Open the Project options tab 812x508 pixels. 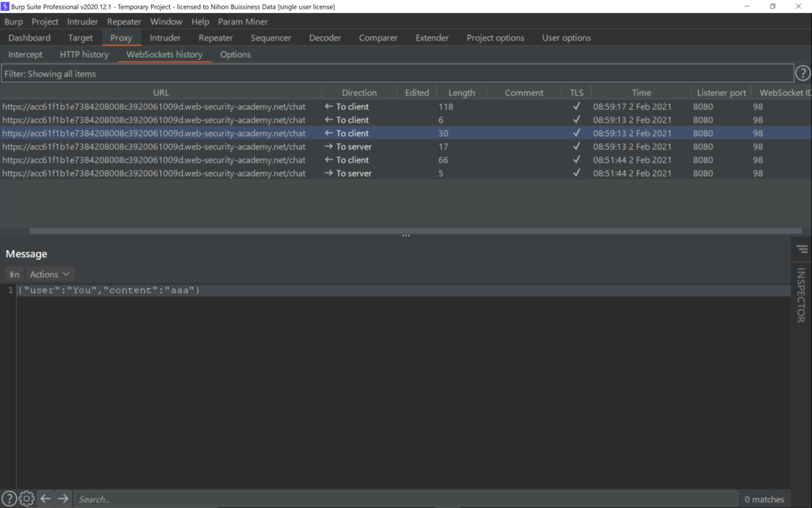[495, 38]
